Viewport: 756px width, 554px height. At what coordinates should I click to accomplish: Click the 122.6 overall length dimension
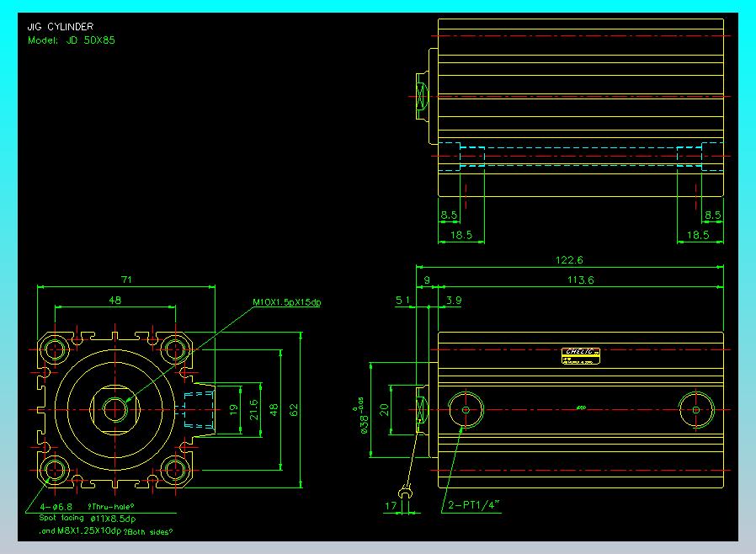(x=569, y=260)
